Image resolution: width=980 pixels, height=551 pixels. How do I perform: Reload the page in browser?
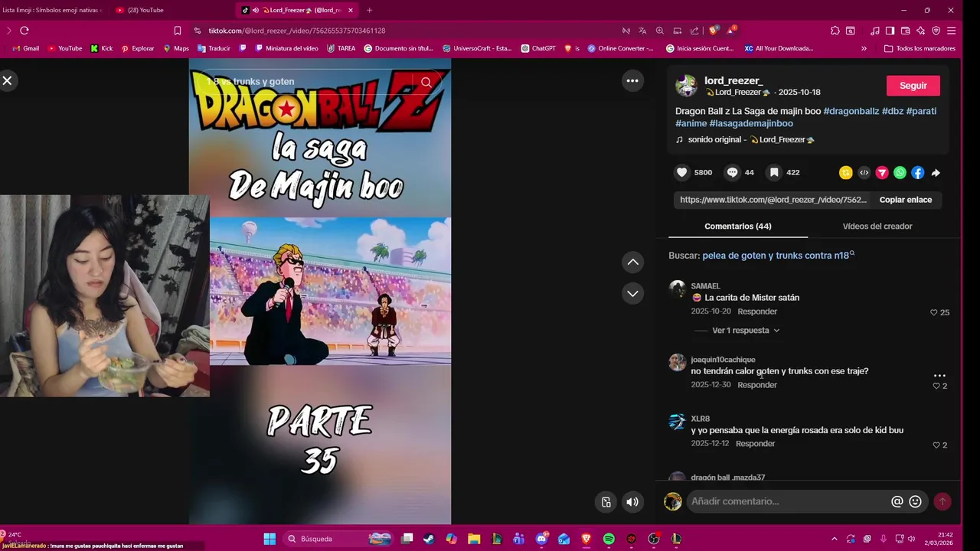24,31
